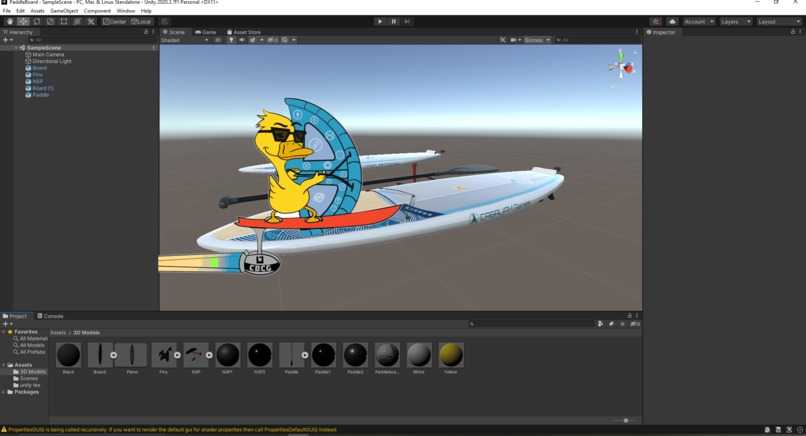The image size is (806, 436).
Task: Expand the Packages folder
Action: coord(4,392)
